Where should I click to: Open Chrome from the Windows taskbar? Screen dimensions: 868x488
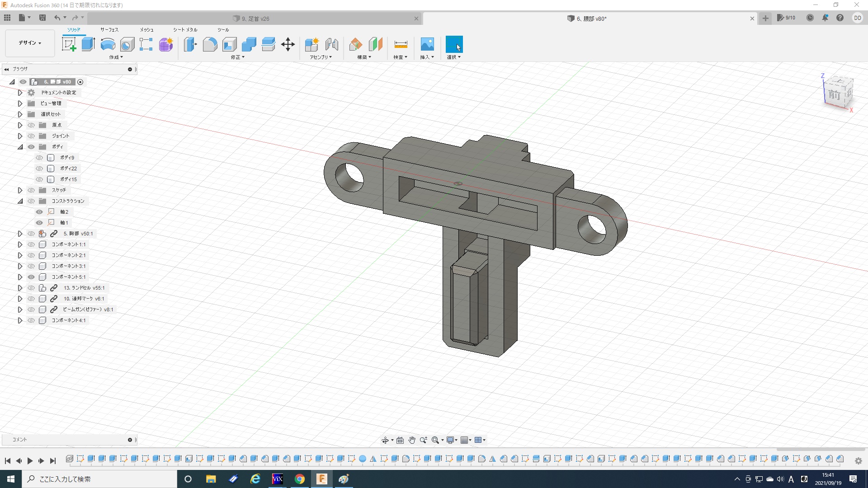299,479
